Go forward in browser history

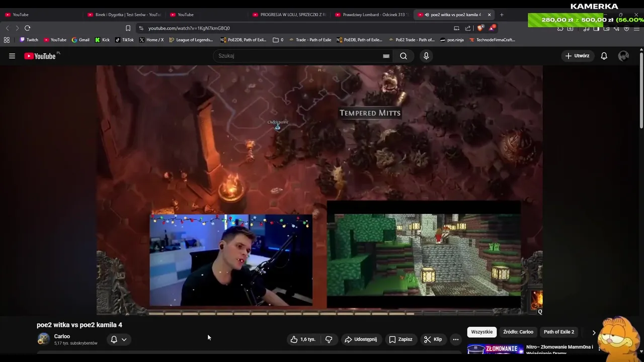17,28
